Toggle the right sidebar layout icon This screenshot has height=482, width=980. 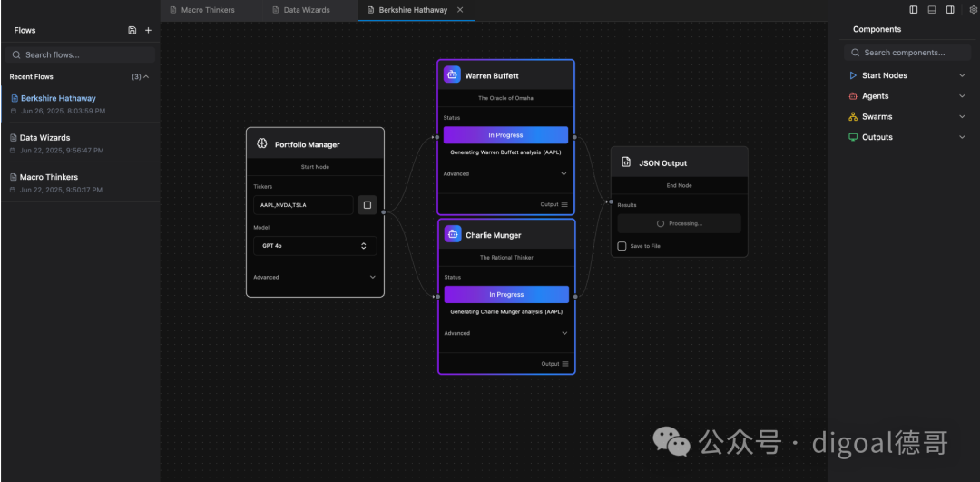(950, 10)
